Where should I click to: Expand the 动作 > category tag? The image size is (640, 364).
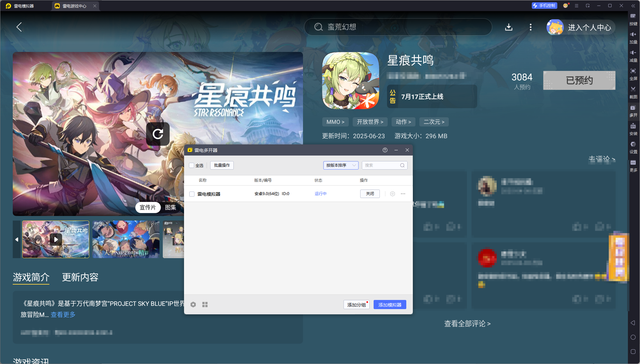tap(403, 122)
